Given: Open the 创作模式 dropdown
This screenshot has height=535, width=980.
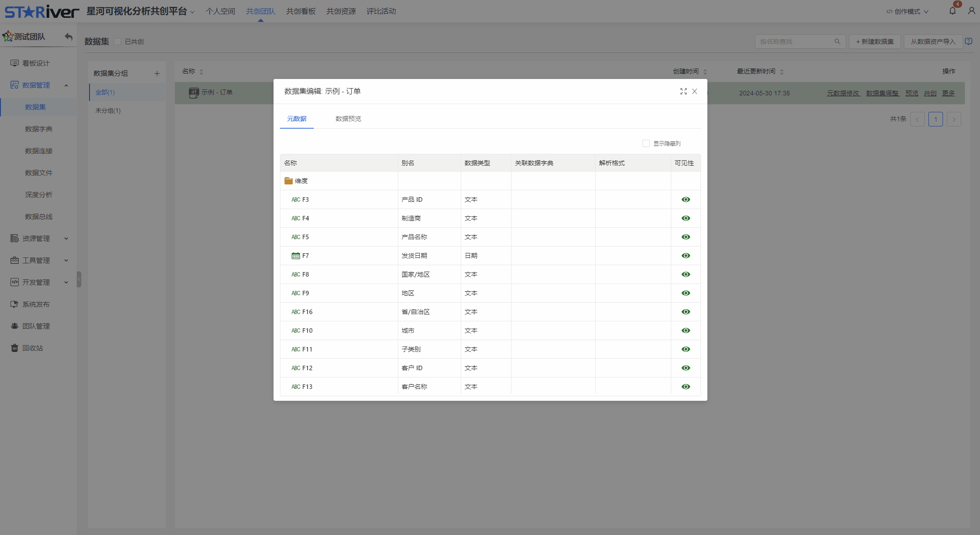Looking at the screenshot, I should tap(907, 11).
